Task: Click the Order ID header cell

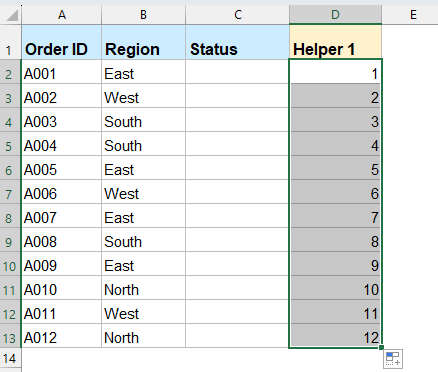Action: [x=62, y=42]
